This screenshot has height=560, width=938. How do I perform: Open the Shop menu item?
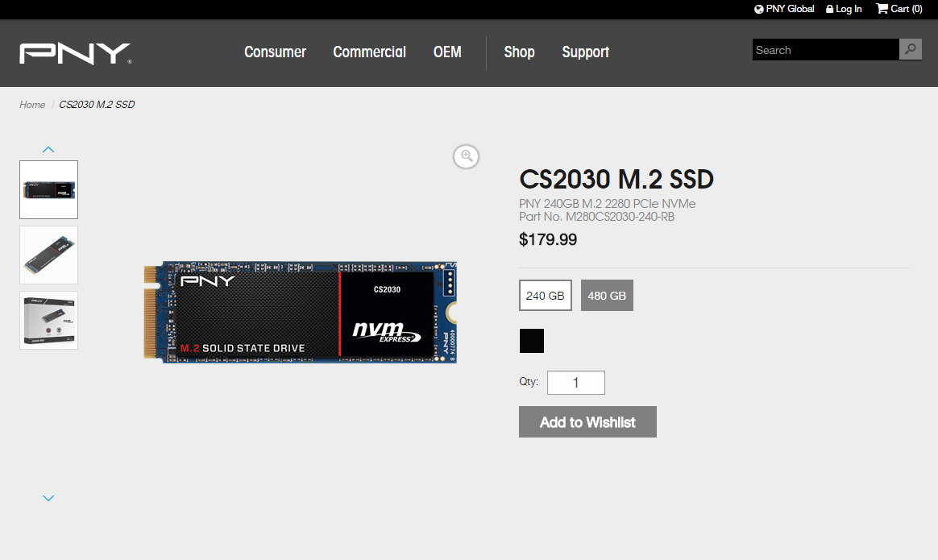point(519,52)
